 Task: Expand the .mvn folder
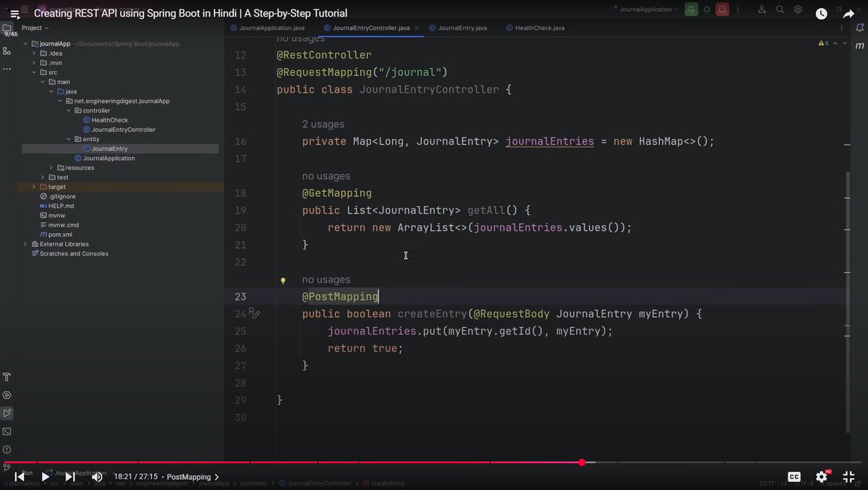coord(34,63)
